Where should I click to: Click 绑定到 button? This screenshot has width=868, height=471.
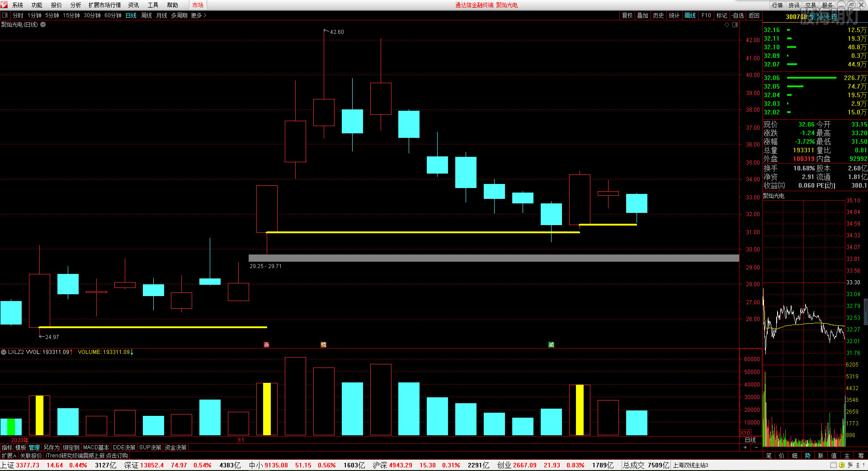(x=71, y=447)
